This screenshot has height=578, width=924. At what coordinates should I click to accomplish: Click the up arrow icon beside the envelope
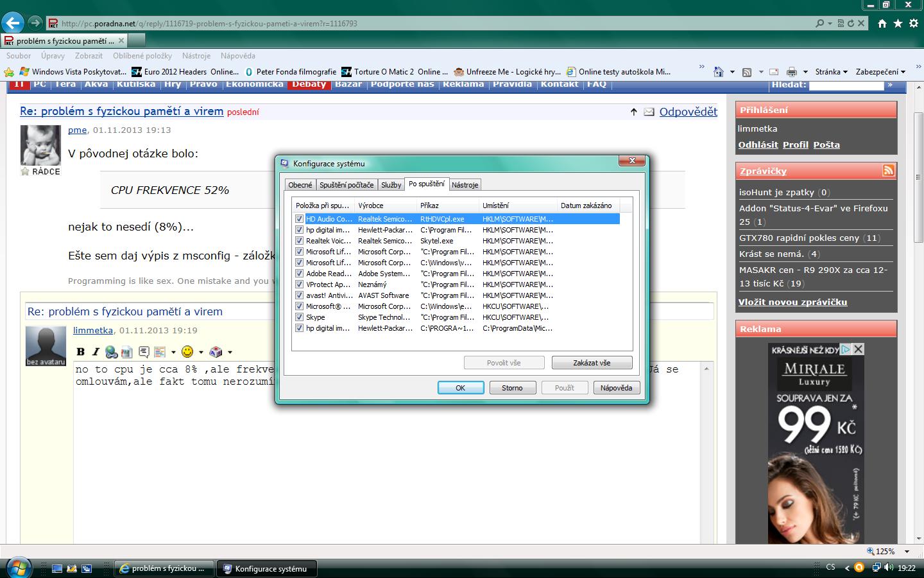click(x=634, y=112)
